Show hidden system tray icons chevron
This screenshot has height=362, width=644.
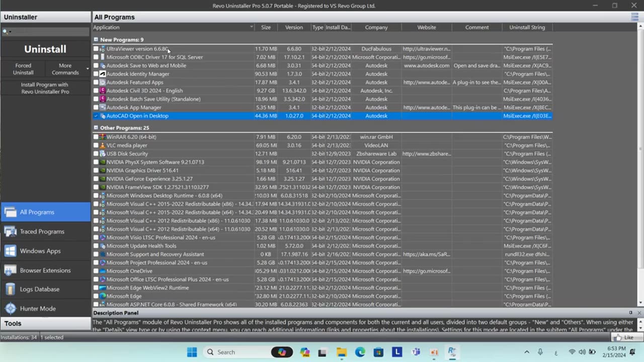click(x=527, y=352)
